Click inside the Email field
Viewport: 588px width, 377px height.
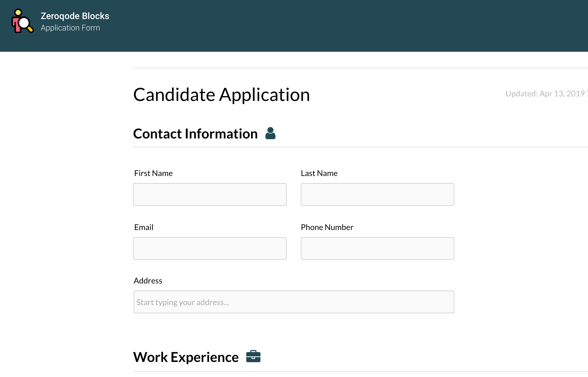(x=210, y=248)
